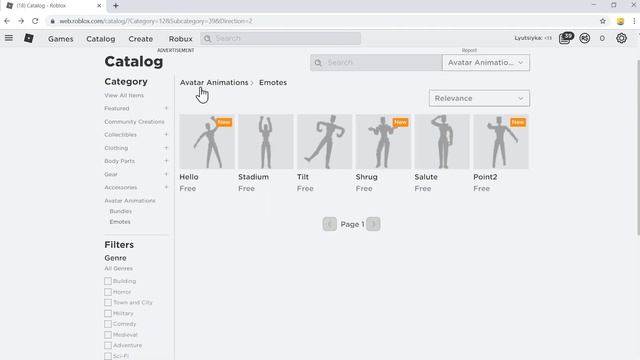Open the Catalog nav item
Image resolution: width=640 pixels, height=360 pixels.
coord(100,39)
